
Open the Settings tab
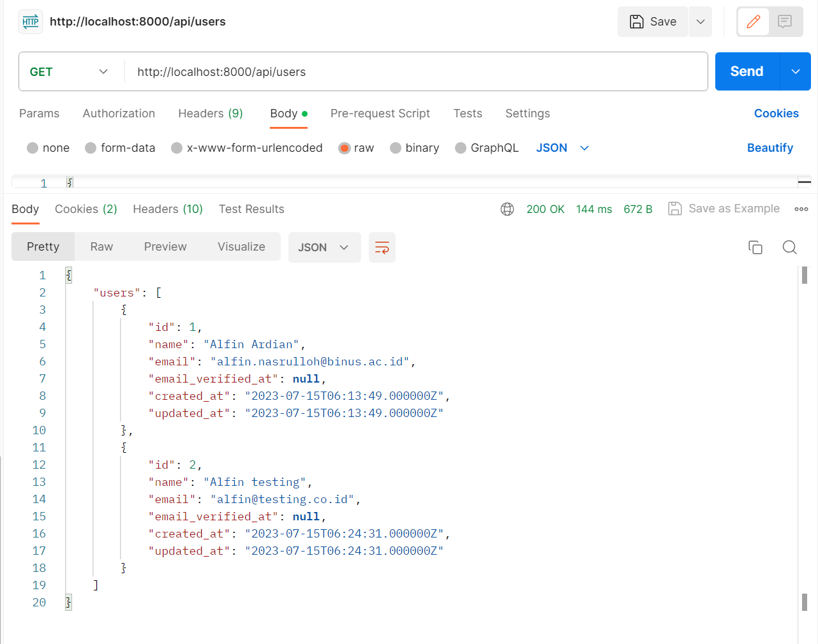(x=528, y=113)
